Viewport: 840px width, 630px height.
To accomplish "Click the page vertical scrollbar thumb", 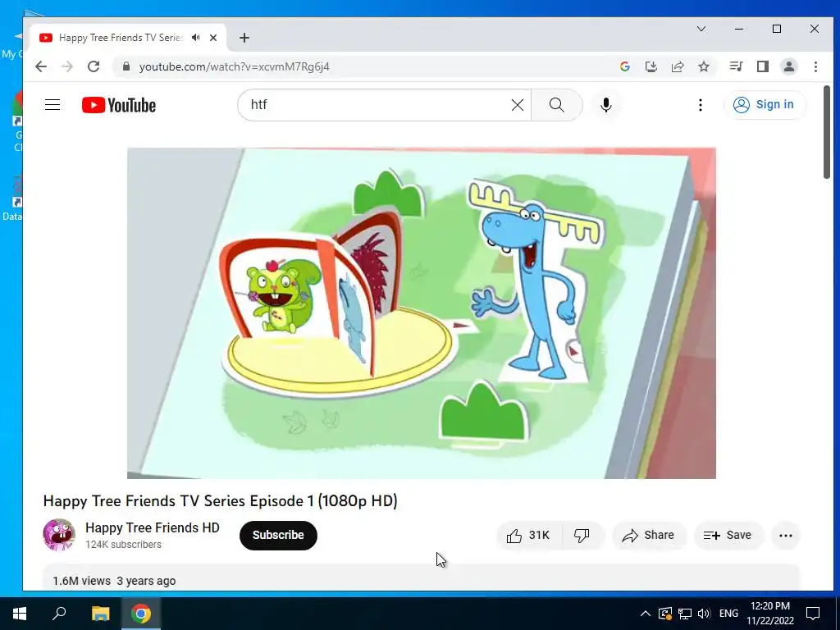I will tap(827, 132).
